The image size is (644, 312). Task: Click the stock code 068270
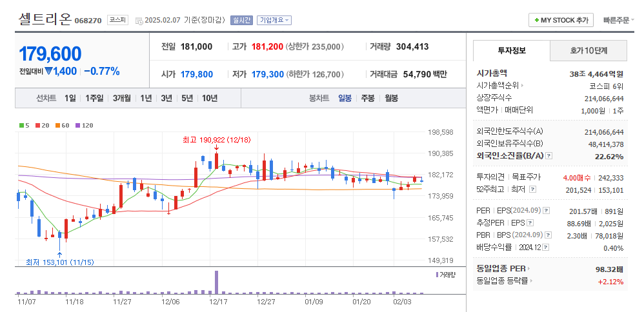pos(88,21)
